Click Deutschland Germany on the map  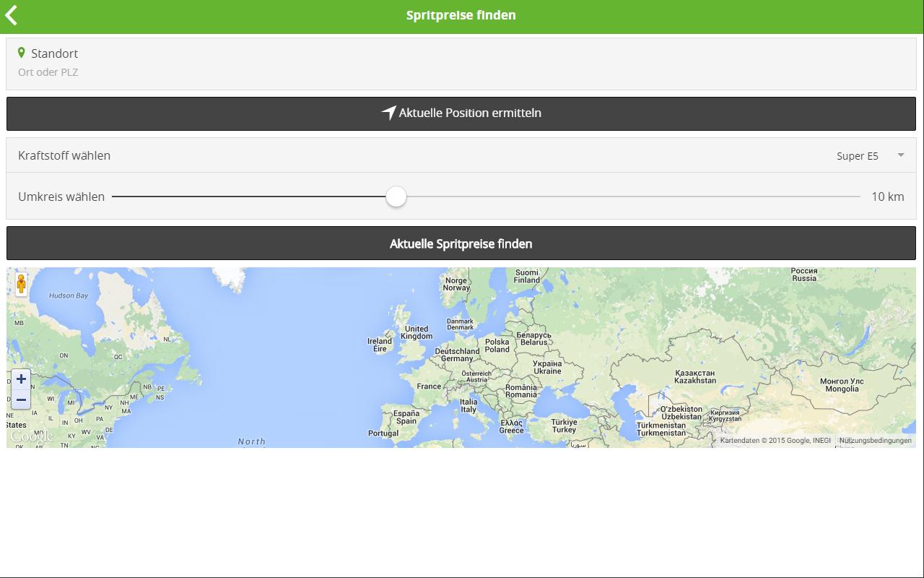coord(457,355)
